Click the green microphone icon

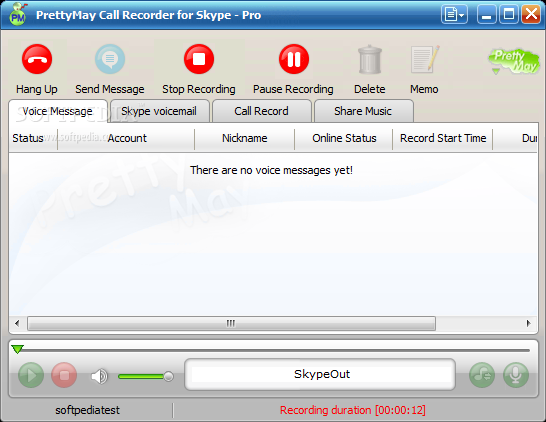click(x=516, y=375)
